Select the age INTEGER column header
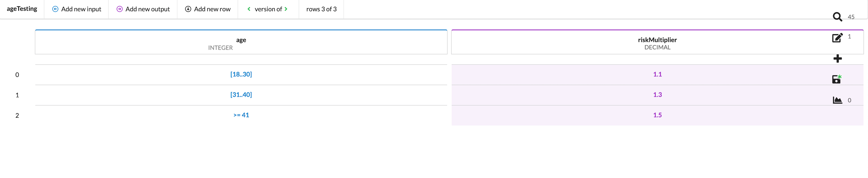This screenshot has width=868, height=178. pos(241,43)
